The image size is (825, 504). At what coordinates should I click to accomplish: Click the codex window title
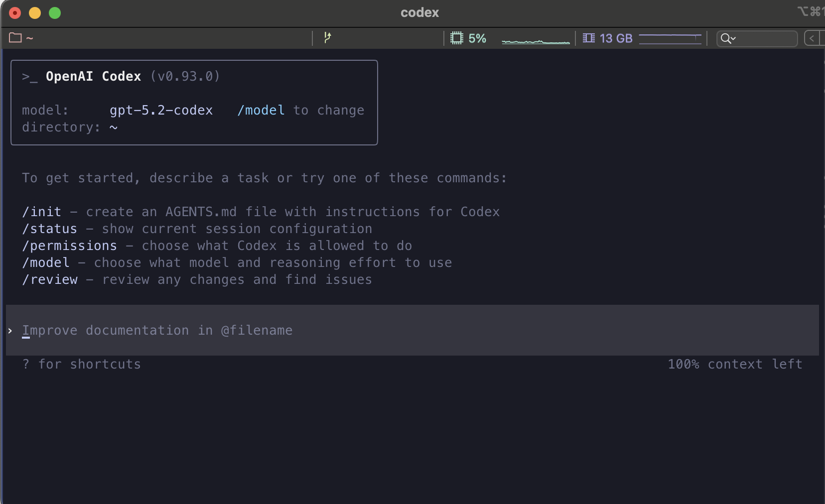click(419, 12)
